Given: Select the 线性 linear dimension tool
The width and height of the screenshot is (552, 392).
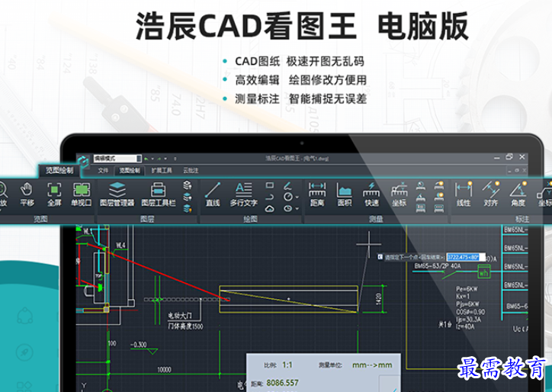Looking at the screenshot, I should [x=464, y=194].
